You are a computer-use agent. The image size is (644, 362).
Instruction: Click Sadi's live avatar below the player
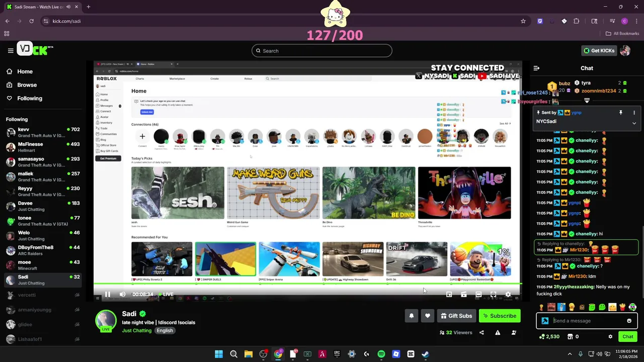(x=106, y=321)
